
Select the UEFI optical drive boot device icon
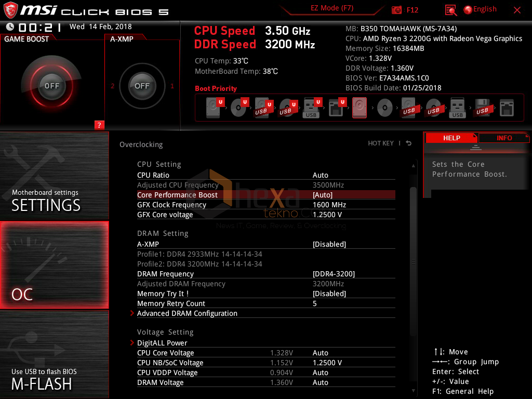tap(240, 108)
